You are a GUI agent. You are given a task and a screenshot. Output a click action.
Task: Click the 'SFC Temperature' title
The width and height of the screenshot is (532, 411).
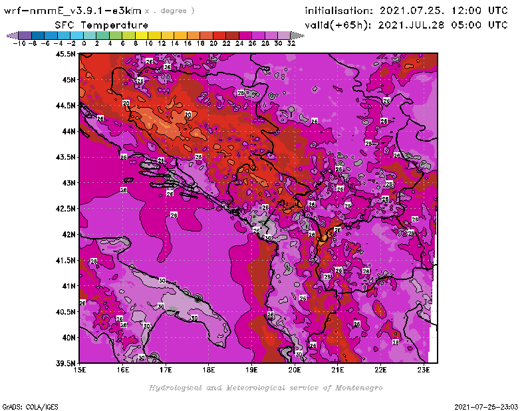point(102,25)
